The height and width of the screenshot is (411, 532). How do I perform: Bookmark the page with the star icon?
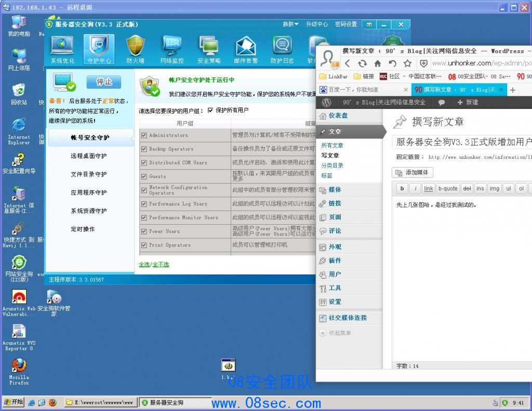click(407, 63)
